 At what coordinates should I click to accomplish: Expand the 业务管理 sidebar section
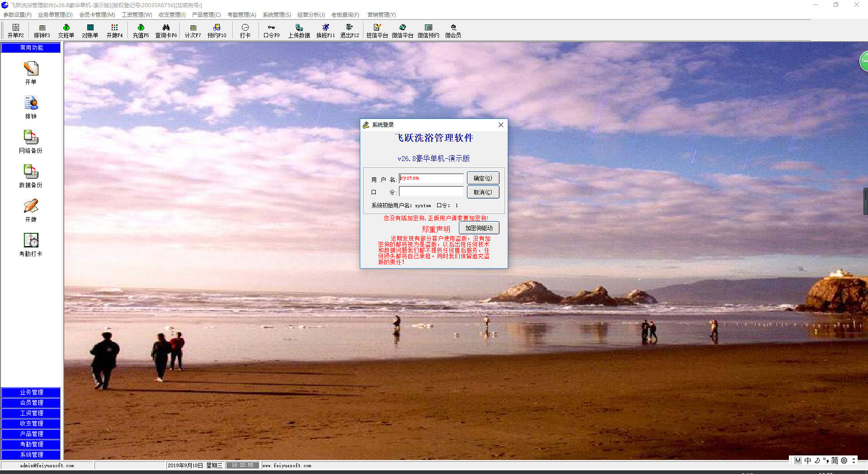[x=31, y=392]
